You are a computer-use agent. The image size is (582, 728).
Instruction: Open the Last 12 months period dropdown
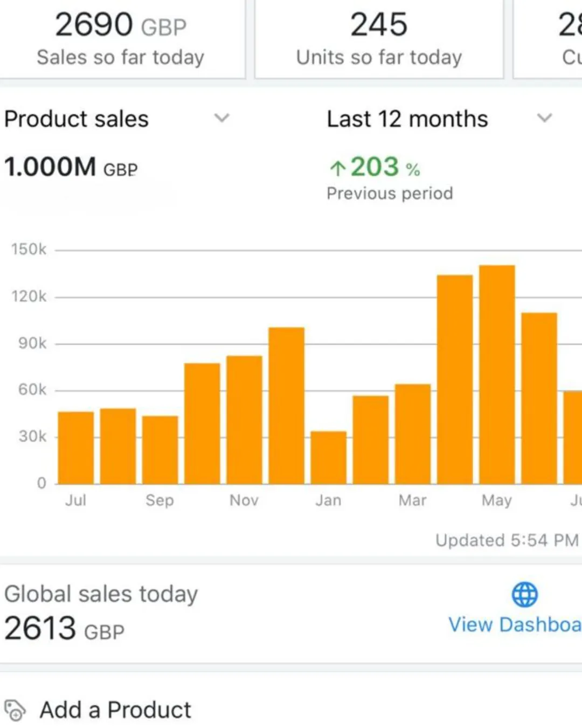tap(544, 118)
